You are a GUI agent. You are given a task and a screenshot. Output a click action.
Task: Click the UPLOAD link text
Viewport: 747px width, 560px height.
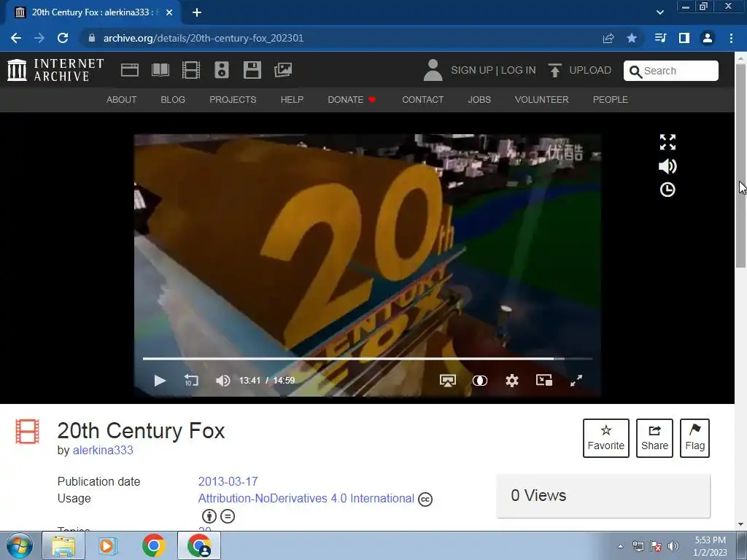590,70
